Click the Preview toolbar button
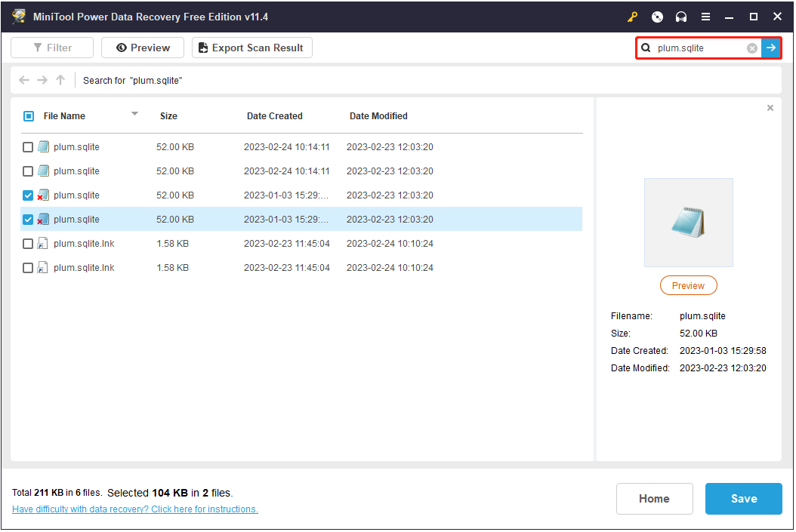Image resolution: width=796 pixels, height=532 pixels. 143,48
